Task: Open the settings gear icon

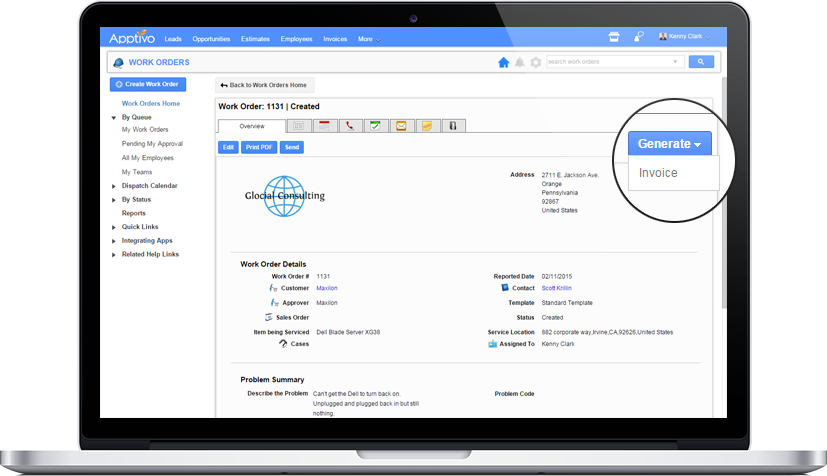Action: (x=536, y=62)
